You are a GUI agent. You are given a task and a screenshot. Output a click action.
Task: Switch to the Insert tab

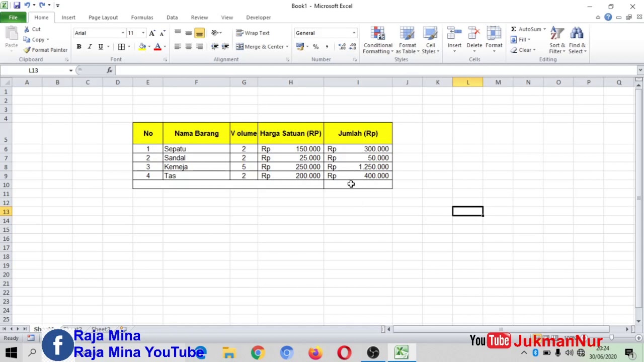click(x=68, y=18)
